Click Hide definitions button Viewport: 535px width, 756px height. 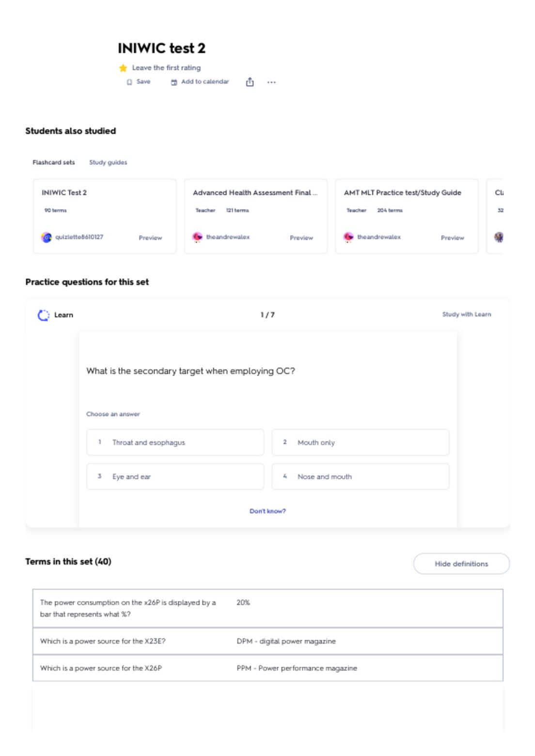(x=461, y=564)
